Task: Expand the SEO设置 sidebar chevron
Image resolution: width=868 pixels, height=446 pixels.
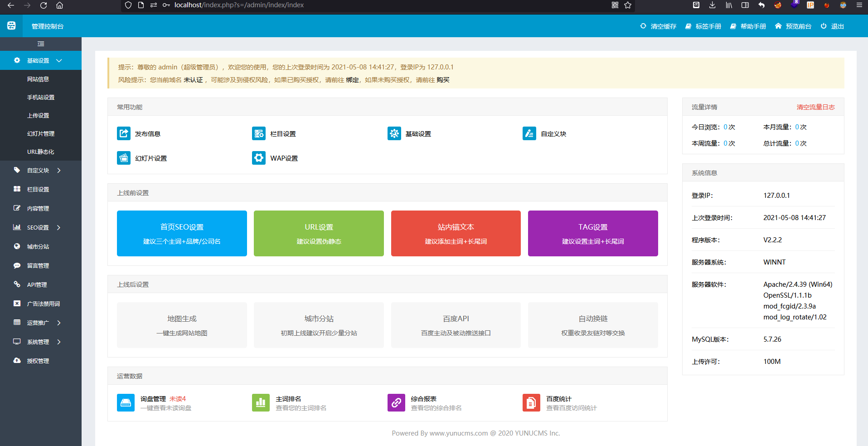Action: (59, 228)
